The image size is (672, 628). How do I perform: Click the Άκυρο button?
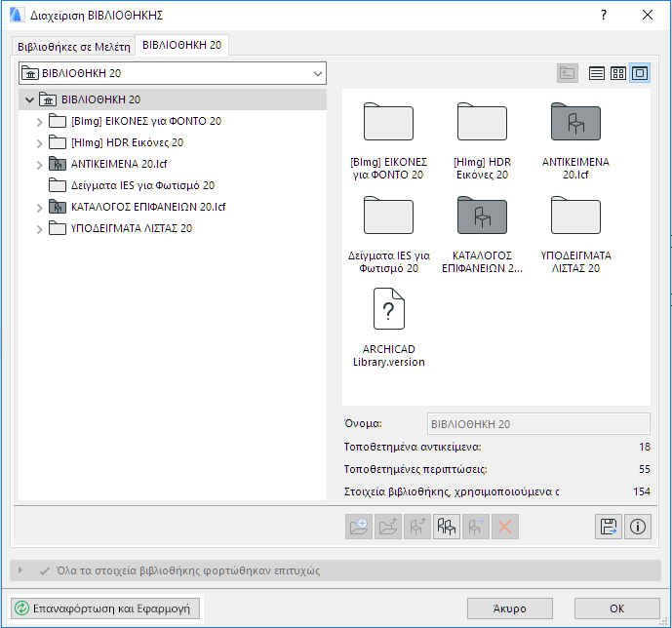pos(509,608)
